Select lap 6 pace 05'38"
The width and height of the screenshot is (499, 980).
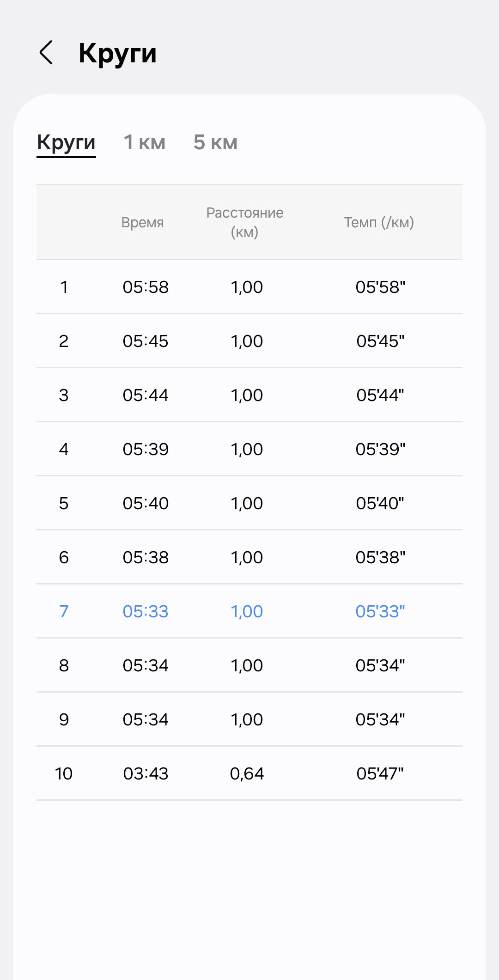[x=380, y=557]
